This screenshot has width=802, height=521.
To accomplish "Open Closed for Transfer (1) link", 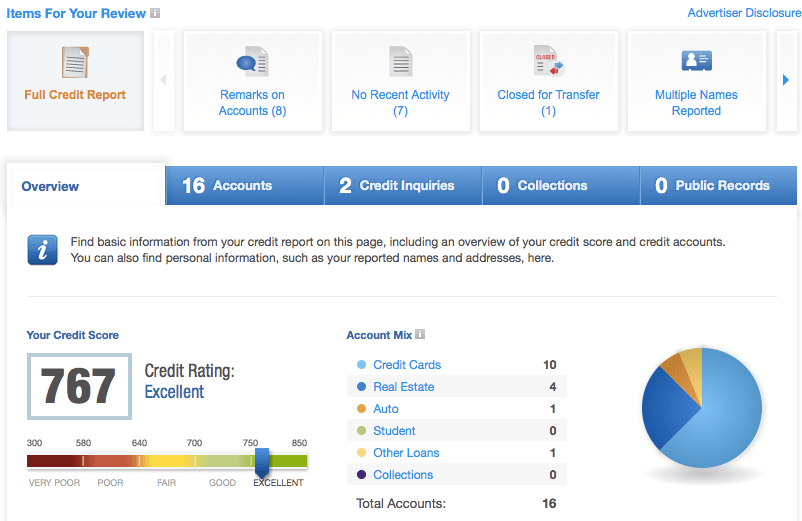I will (x=548, y=103).
